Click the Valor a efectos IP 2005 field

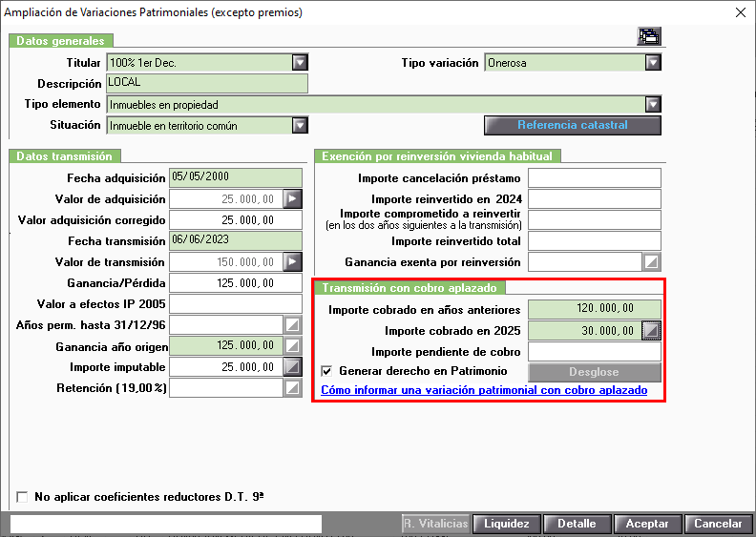(236, 304)
